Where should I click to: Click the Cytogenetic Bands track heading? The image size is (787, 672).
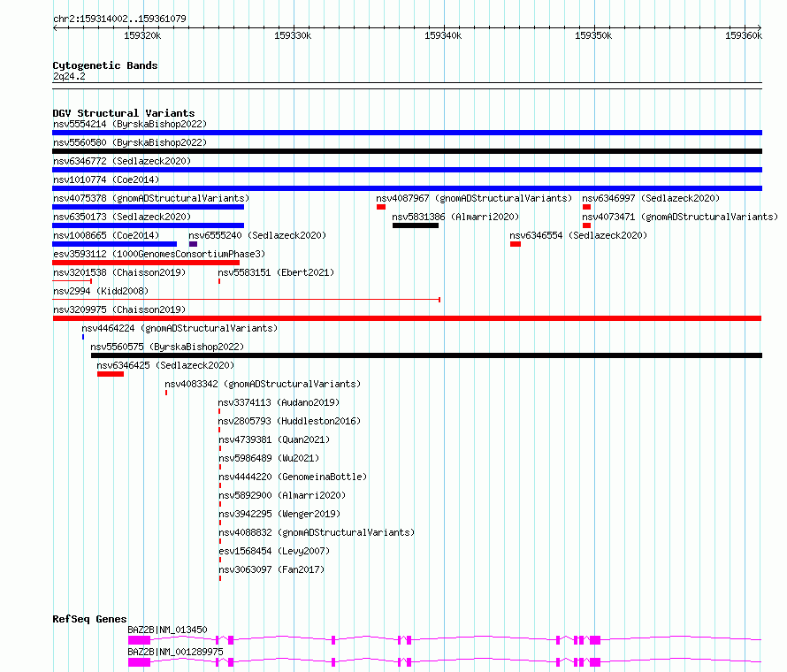[x=105, y=65]
